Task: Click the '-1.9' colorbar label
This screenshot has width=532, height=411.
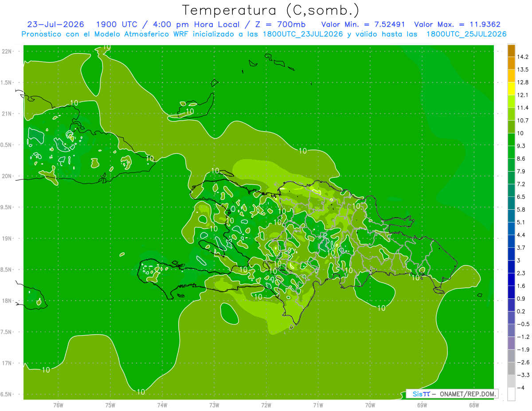Action: click(x=523, y=350)
